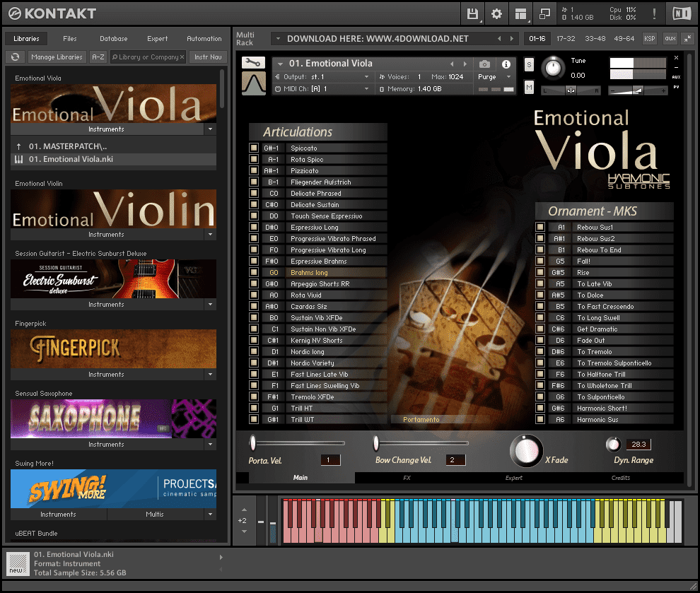700x593 pixels.
Task: Expand Fingerpick Instruments dropdown arrow
Action: (x=210, y=375)
